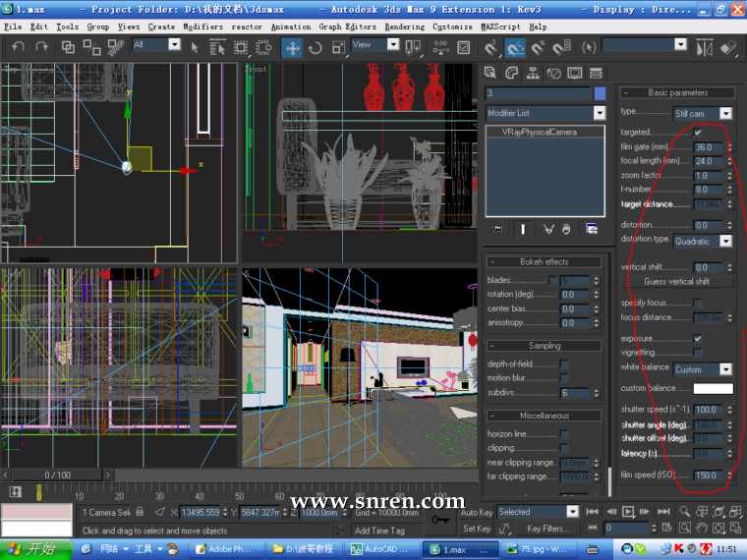
Task: Enable the vignetting checkbox
Action: (x=698, y=352)
